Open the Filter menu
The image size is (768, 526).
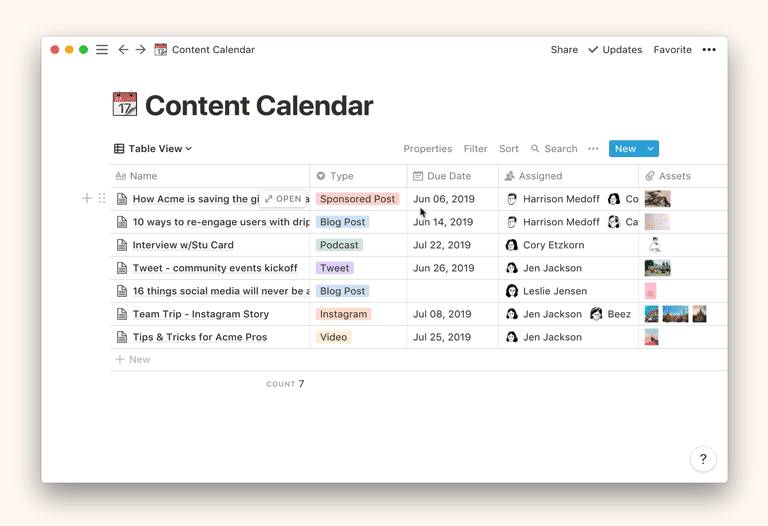[x=475, y=149]
